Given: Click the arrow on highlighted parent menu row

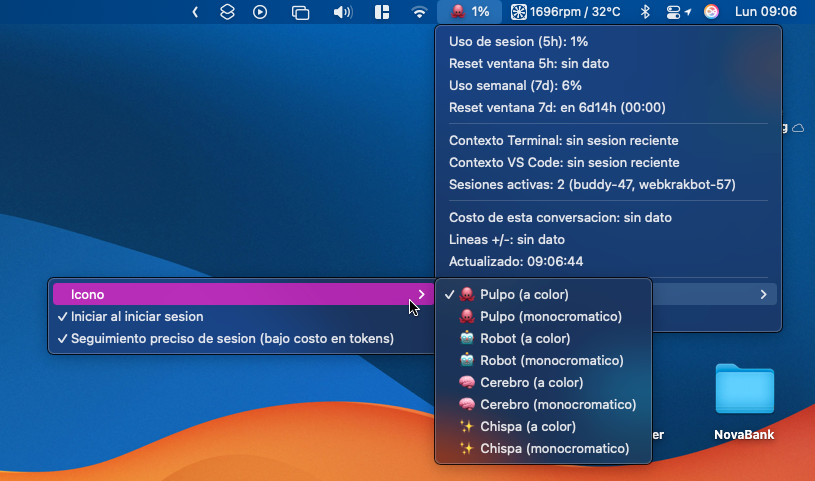Looking at the screenshot, I should [x=763, y=294].
